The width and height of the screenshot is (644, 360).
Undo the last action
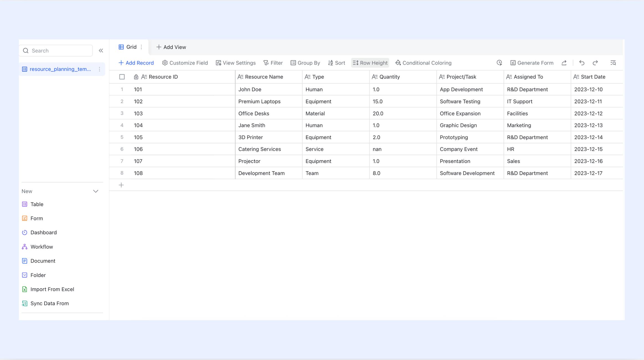coord(582,63)
